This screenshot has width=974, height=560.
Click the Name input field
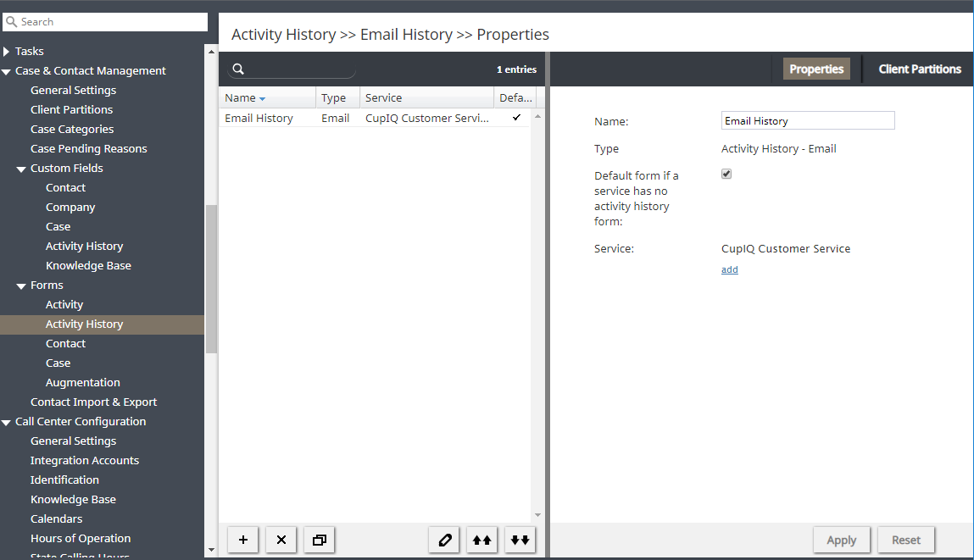pos(808,120)
